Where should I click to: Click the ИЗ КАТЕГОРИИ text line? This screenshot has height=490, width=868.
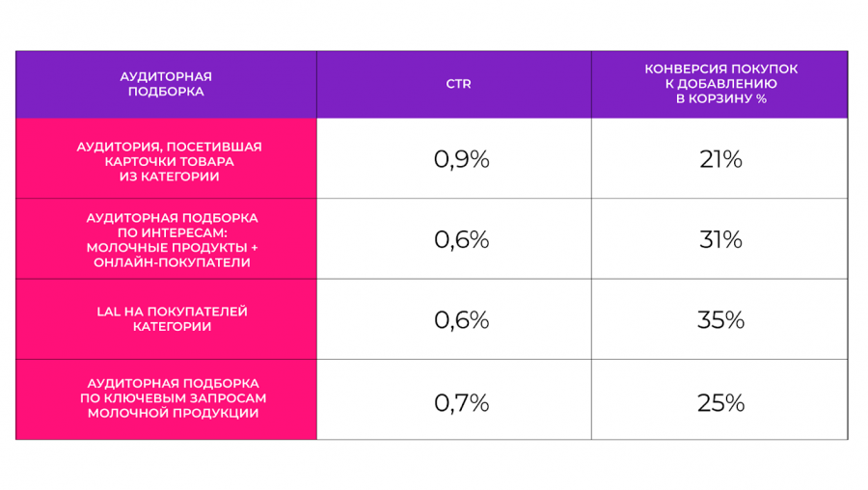(168, 177)
